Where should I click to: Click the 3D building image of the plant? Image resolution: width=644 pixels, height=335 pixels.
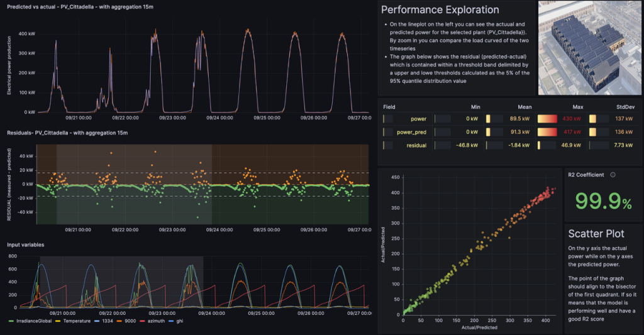tap(589, 47)
